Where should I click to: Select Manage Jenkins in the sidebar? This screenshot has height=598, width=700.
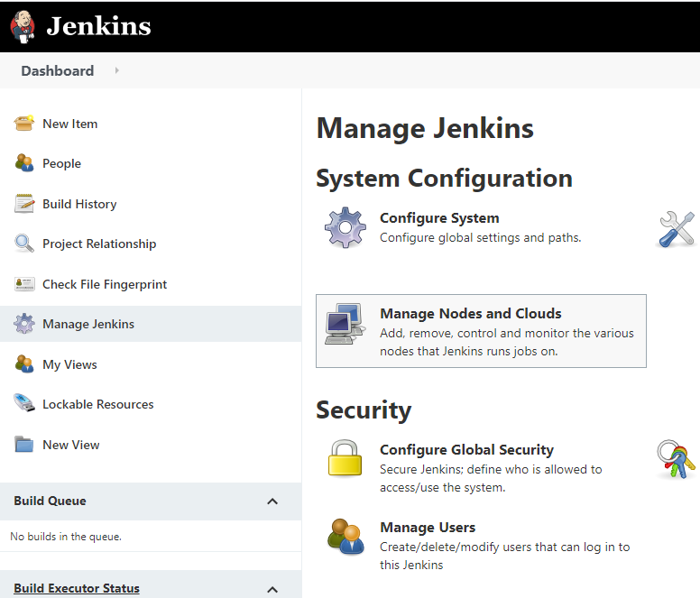coord(88,324)
